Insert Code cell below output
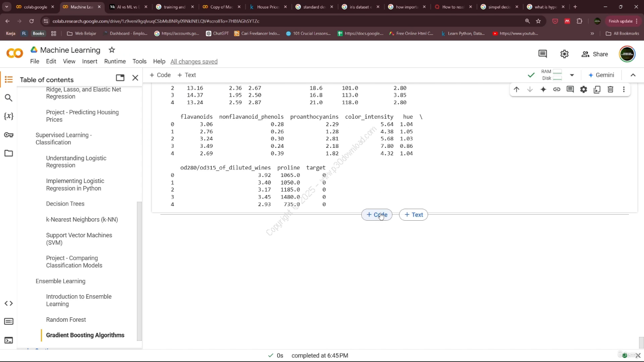Screen dimensions: 644x362 pyautogui.click(x=377, y=215)
